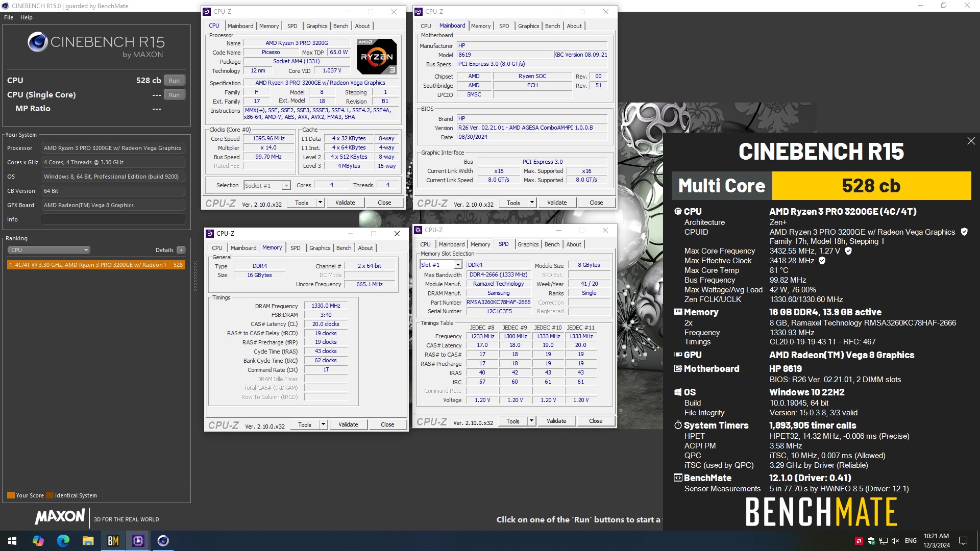Select the 4C/4T Ryzen ranking row
980x551 pixels.
(96, 265)
